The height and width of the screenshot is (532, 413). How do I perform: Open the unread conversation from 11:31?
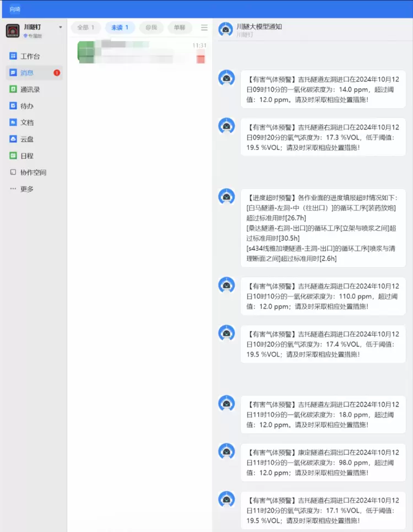141,52
